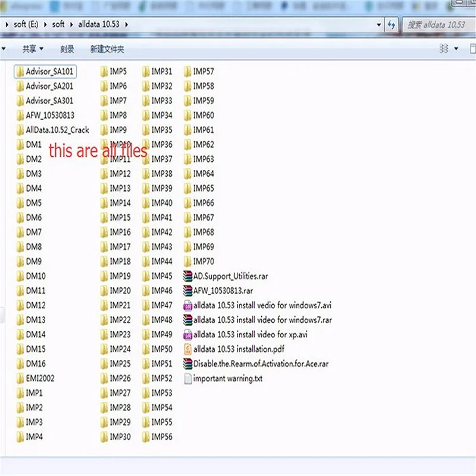Expand the arrow before soft (E:) breadcrumb
Viewport: 476px width, 476px height.
coord(7,24)
